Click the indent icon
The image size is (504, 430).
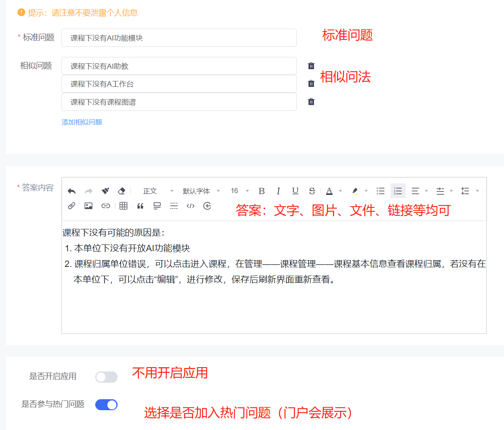(x=440, y=191)
